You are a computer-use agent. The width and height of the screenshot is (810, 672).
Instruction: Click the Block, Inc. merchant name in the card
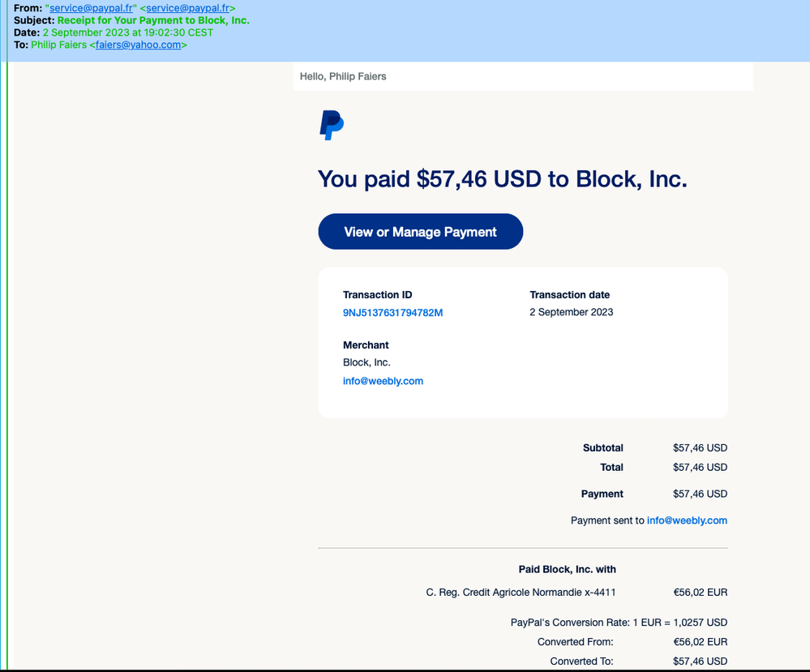(x=366, y=362)
